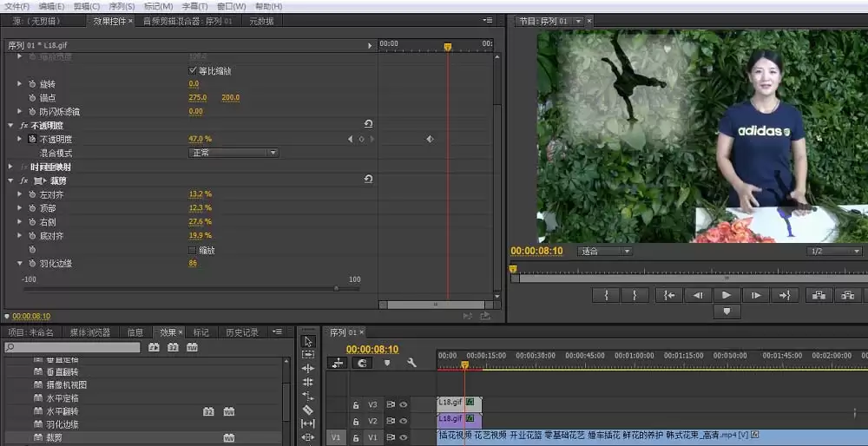Open timeline display settings wrench

[x=411, y=363]
